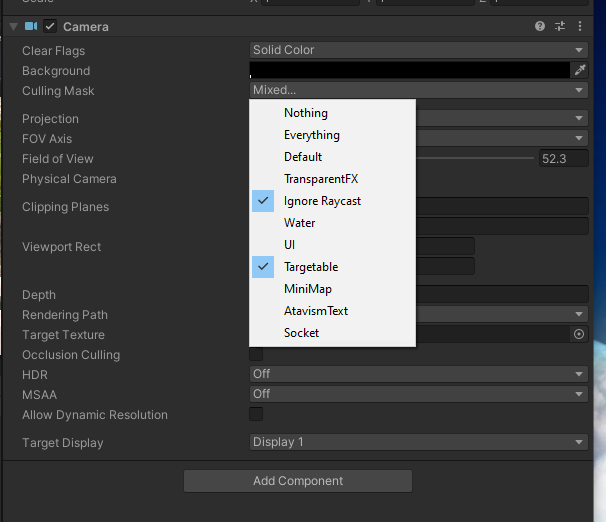Choose the Default layer option
This screenshot has width=606, height=522.
point(333,157)
